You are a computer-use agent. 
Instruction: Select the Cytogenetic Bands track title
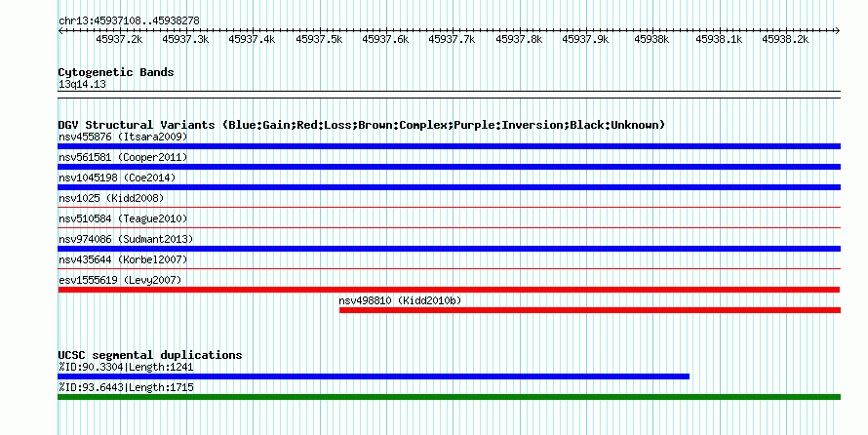click(x=116, y=72)
